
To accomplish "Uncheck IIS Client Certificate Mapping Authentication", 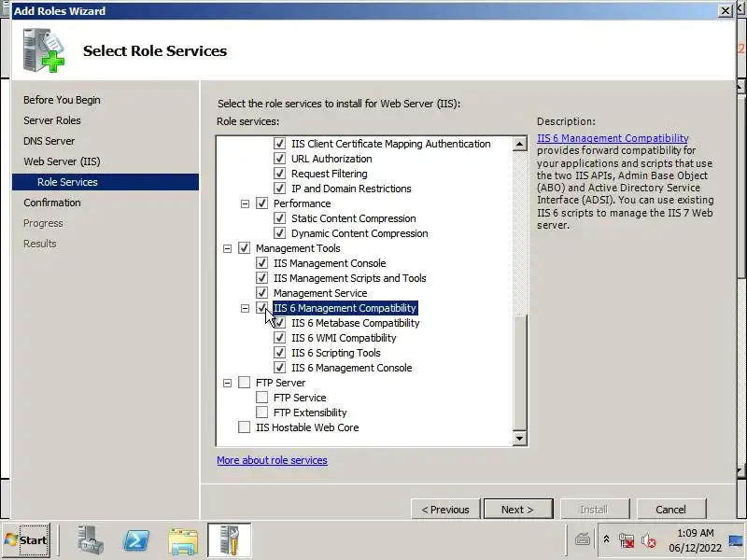I will coord(279,144).
